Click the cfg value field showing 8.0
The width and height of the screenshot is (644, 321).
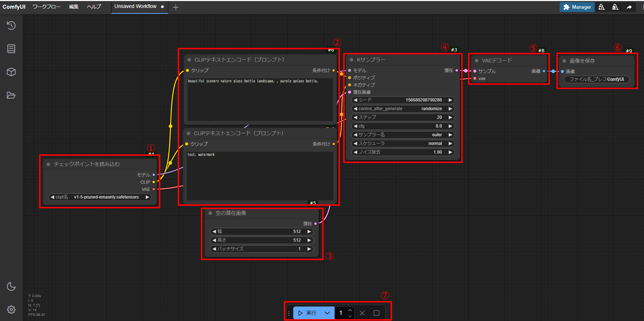click(403, 126)
